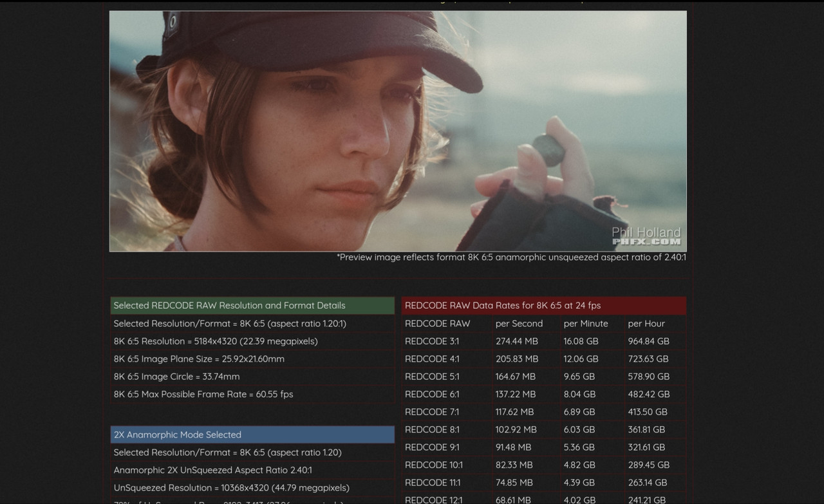Click the anamorphic preview image
Viewport: 824px width, 504px height.
(398, 131)
